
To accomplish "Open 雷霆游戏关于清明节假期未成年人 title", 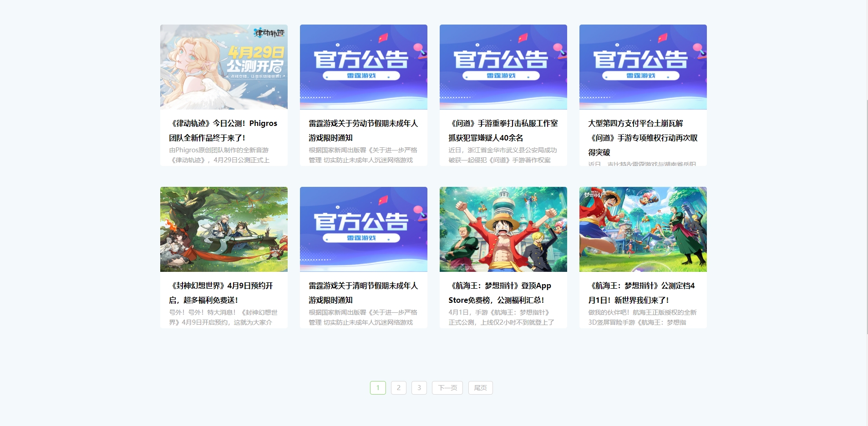I will 363,293.
